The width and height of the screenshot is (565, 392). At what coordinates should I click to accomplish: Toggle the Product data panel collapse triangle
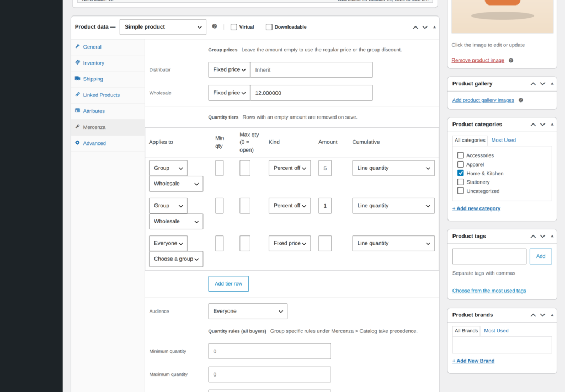click(434, 28)
